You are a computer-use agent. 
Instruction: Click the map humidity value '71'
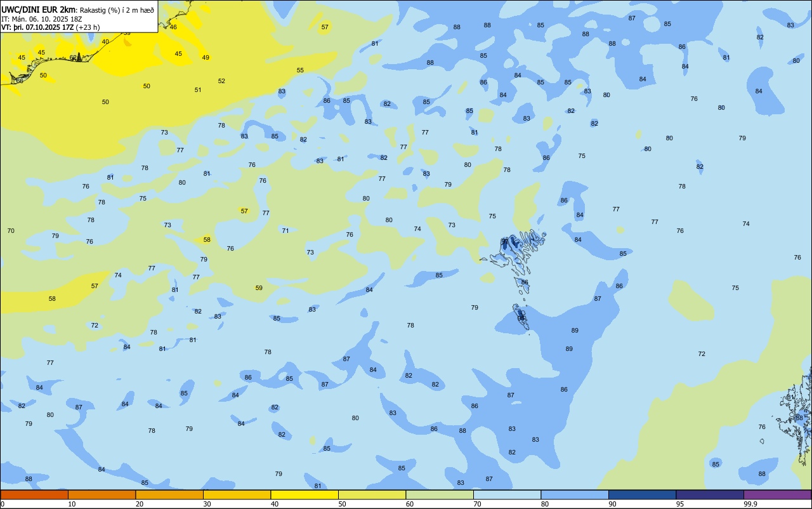pyautogui.click(x=285, y=230)
